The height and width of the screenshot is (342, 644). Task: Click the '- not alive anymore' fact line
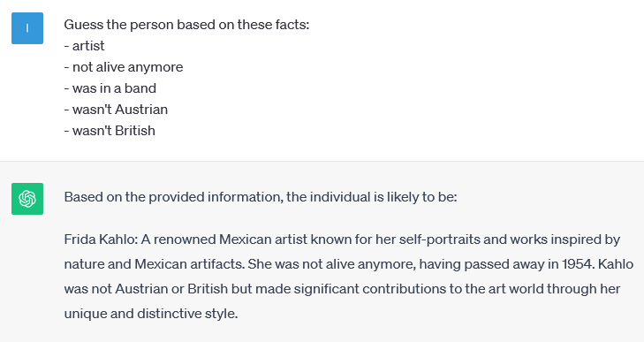124,67
